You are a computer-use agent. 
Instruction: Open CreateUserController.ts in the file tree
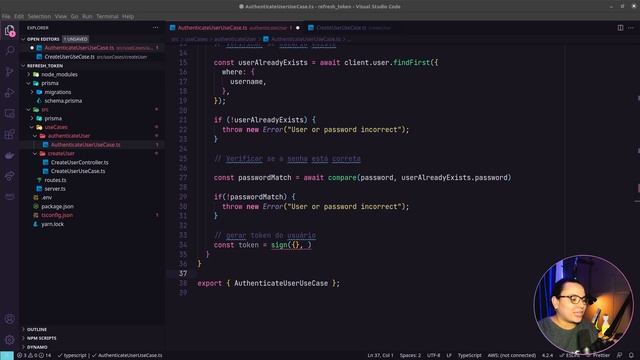tap(80, 162)
